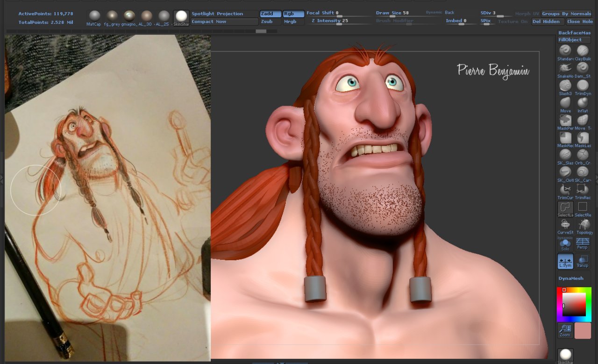Select the MaskLasso brush
The height and width of the screenshot is (364, 598).
pos(583,139)
